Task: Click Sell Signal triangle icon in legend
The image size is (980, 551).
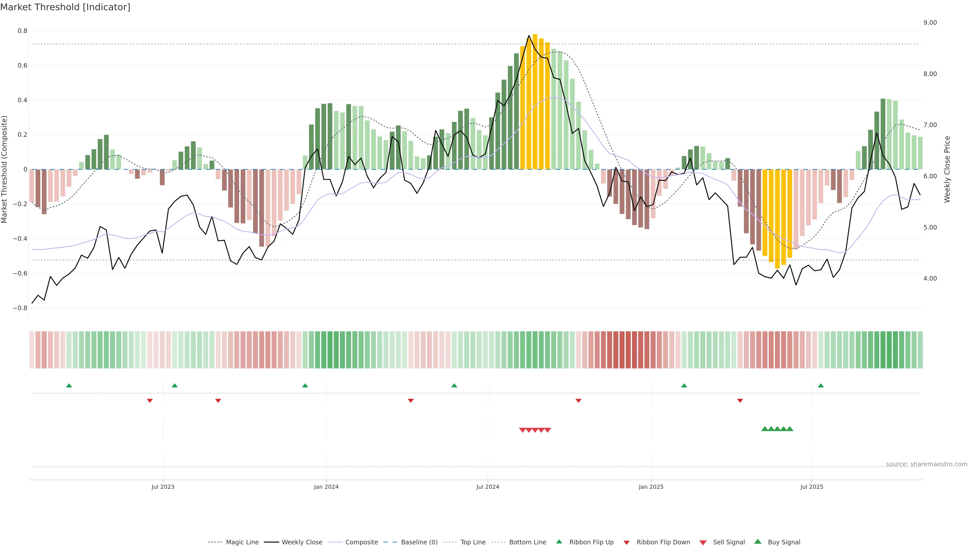Action: 703,542
